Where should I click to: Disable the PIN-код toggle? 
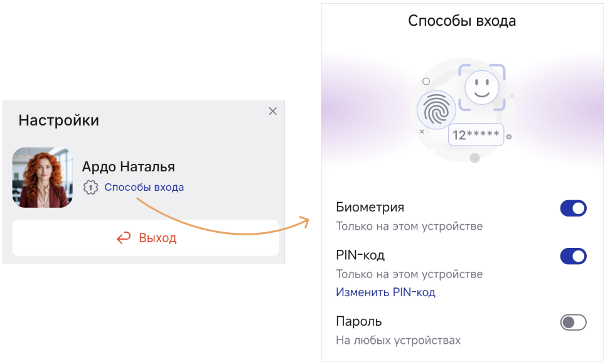(574, 256)
